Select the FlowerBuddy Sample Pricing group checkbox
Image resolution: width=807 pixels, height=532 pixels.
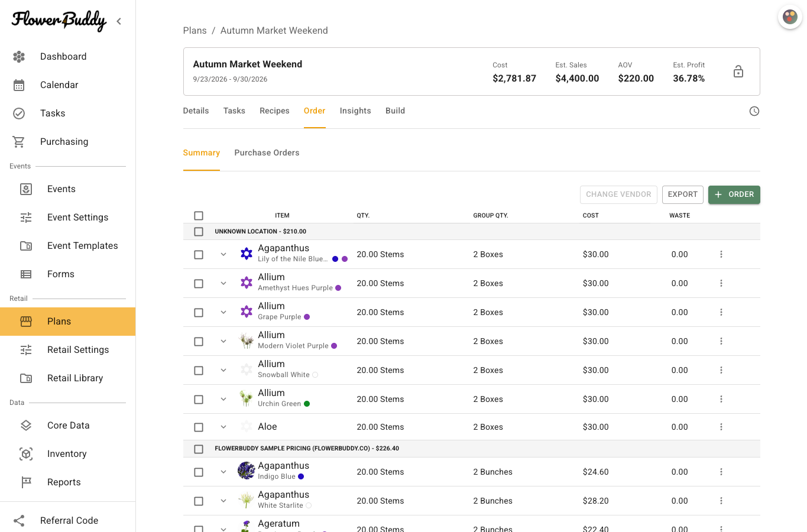(x=199, y=449)
